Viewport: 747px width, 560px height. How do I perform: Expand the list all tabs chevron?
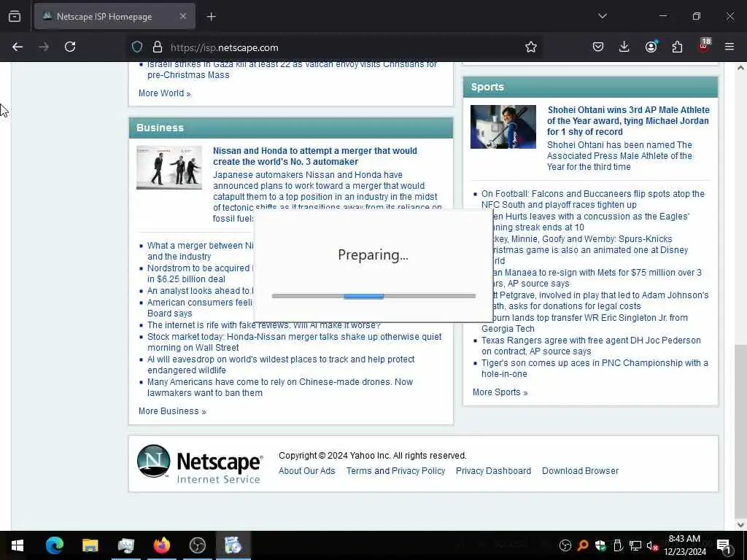coord(602,16)
